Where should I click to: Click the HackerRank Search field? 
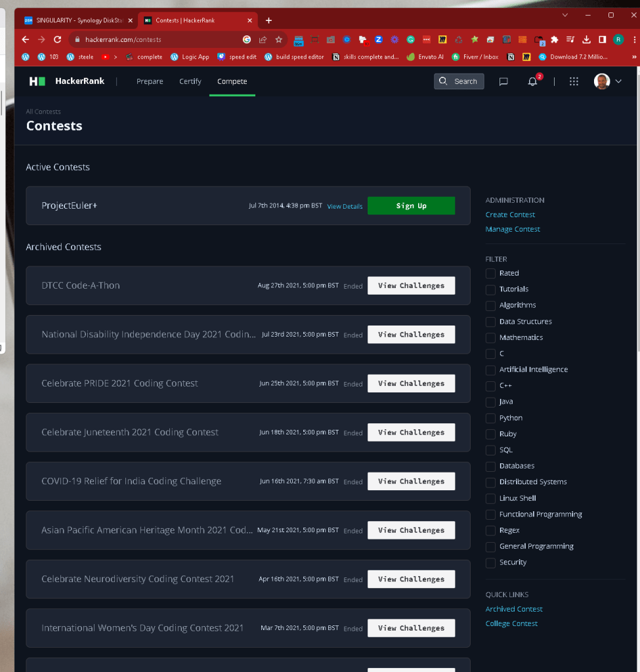click(459, 81)
